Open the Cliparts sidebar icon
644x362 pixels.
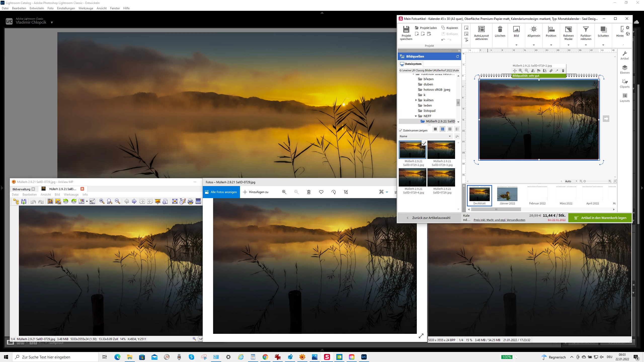625,82
